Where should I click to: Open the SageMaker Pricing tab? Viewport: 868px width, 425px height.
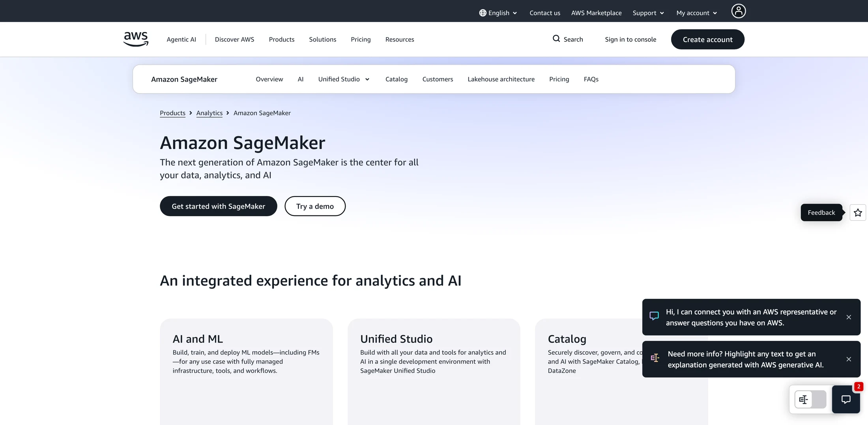coord(559,79)
